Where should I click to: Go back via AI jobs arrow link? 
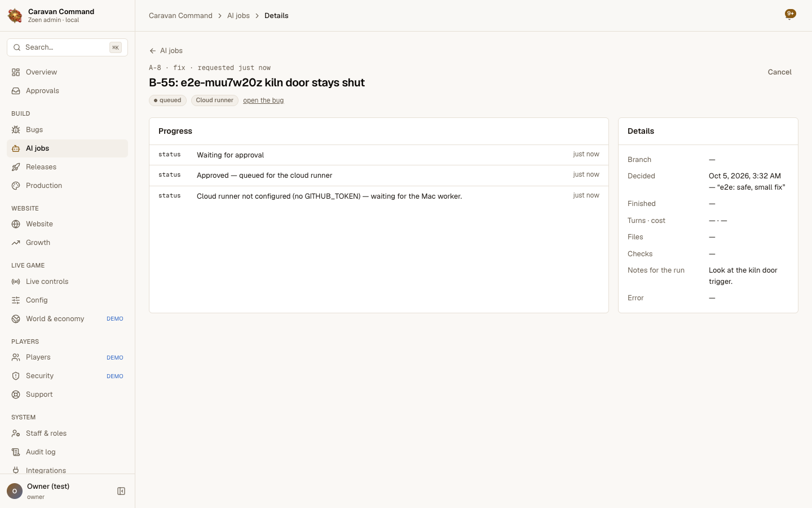(166, 51)
